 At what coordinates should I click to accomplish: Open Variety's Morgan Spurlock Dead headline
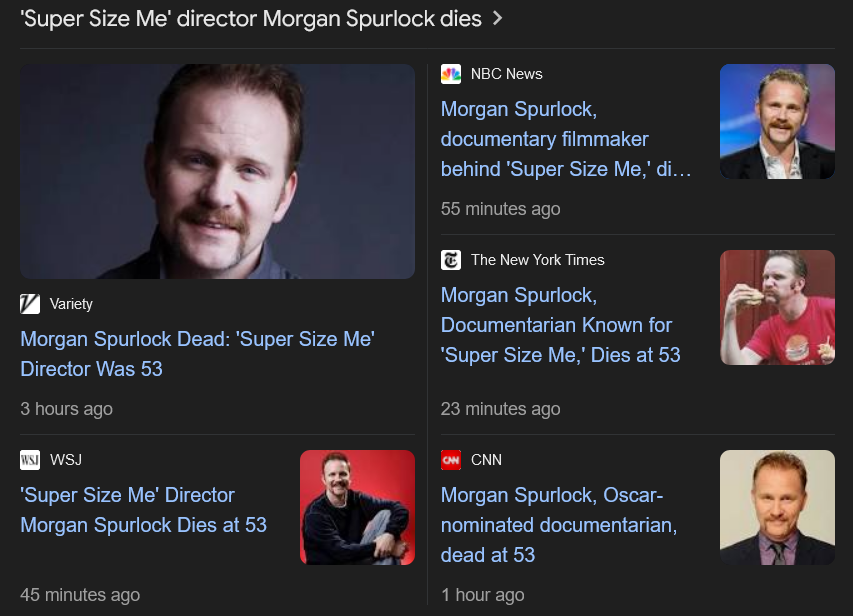(x=197, y=354)
